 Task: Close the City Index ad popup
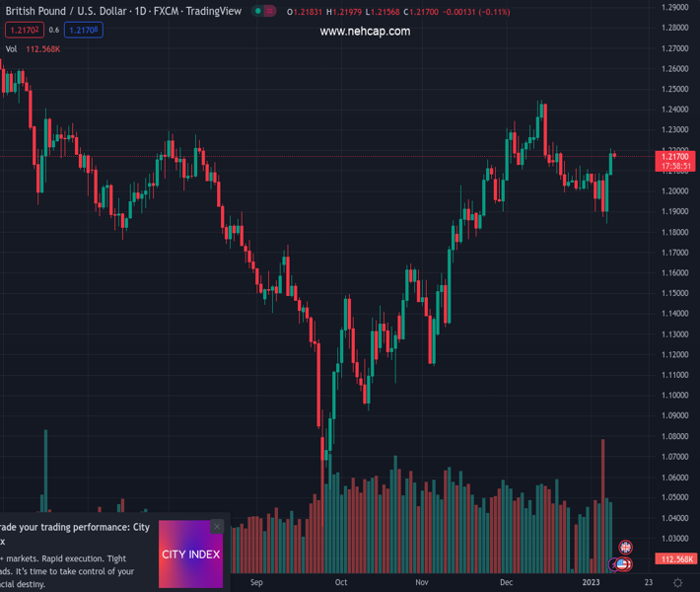(x=217, y=527)
